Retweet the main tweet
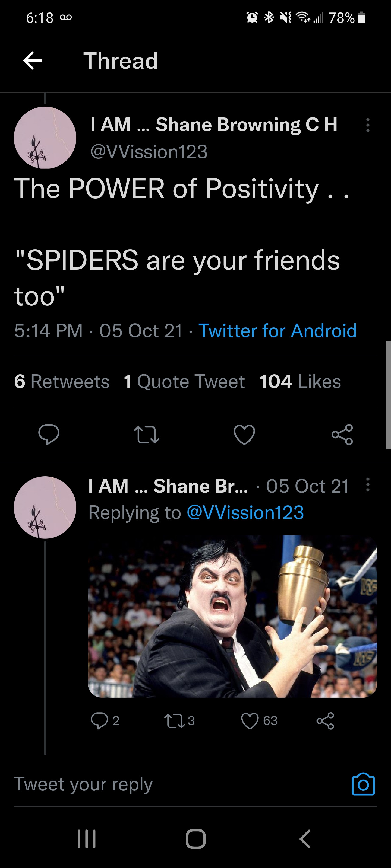Viewport: 391px width, 868px height. tap(146, 434)
